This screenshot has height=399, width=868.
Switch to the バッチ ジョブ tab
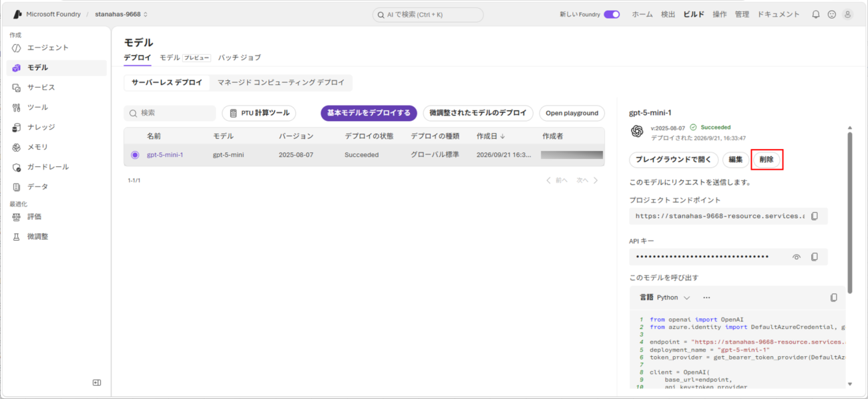(239, 57)
